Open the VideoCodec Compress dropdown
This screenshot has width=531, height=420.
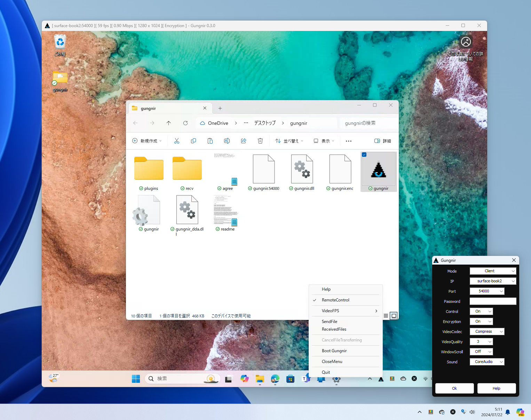coord(487,331)
